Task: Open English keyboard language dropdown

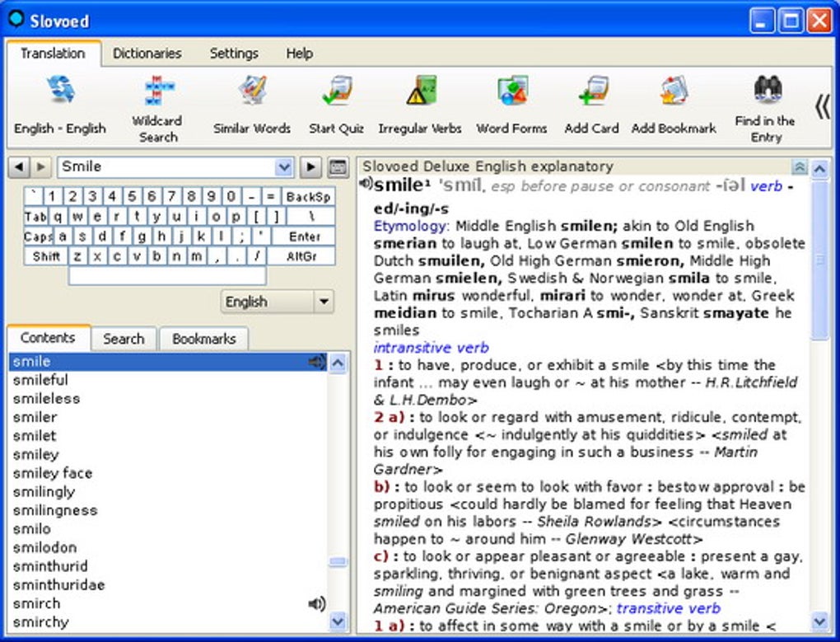Action: 324,301
